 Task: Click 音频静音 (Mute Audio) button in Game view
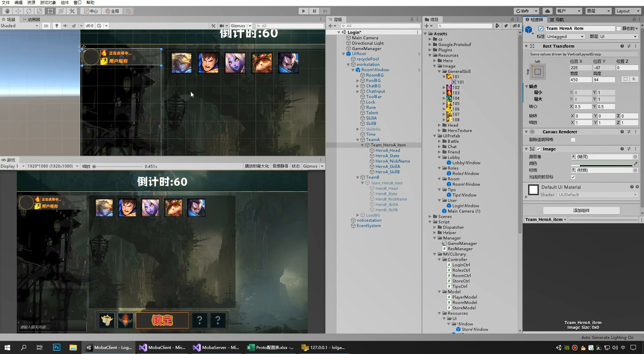click(280, 166)
